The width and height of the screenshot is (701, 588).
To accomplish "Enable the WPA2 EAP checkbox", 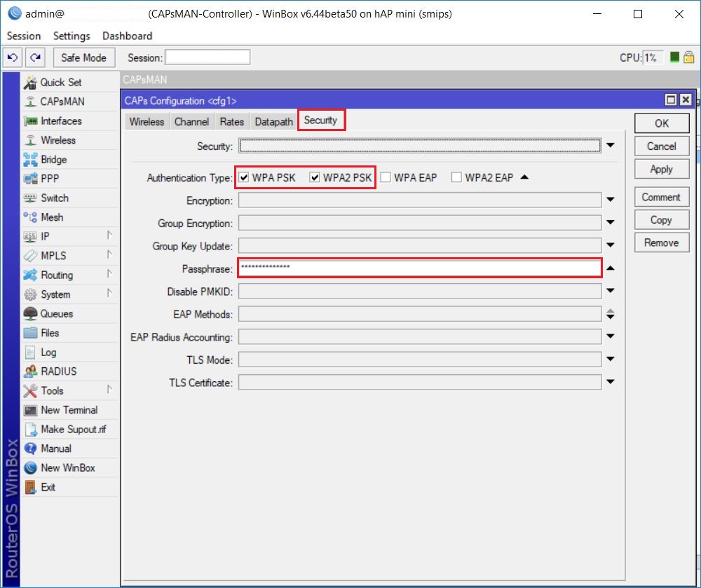I will pos(456,178).
